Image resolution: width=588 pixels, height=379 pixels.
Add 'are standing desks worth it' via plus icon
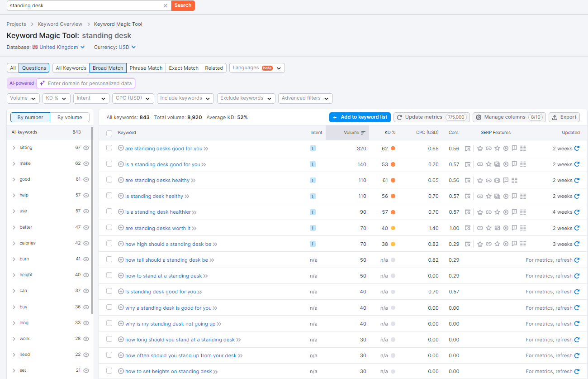point(121,228)
